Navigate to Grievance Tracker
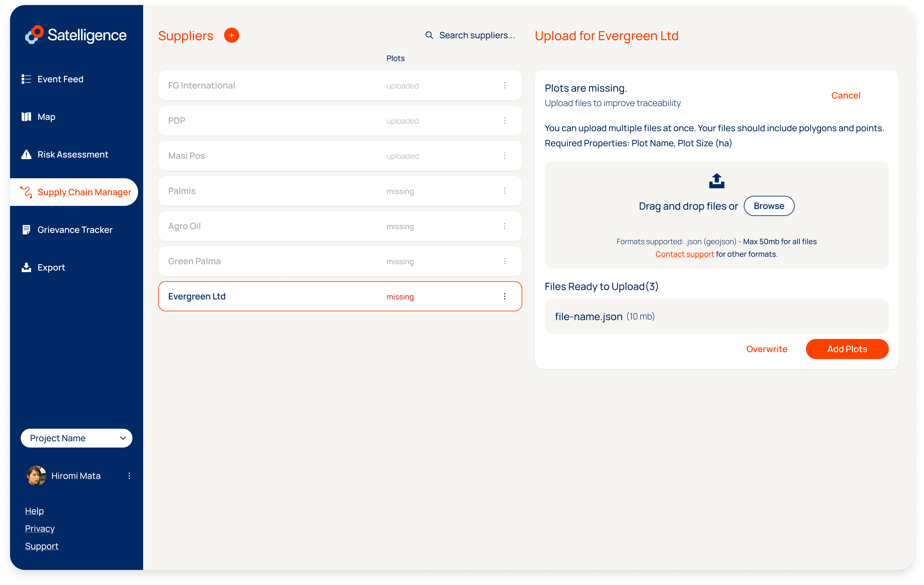924x585 pixels. (x=75, y=230)
